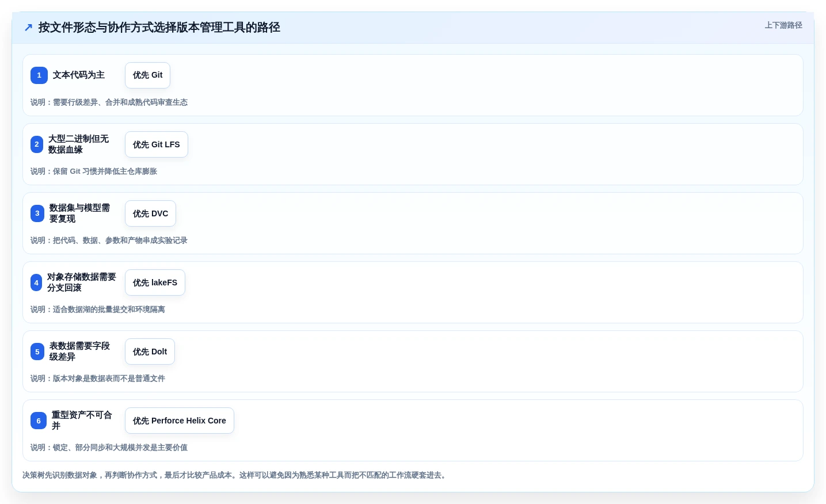This screenshot has height=504, width=826.
Task: Click the 数据集与模型需要复现 condition label
Action: pos(79,213)
